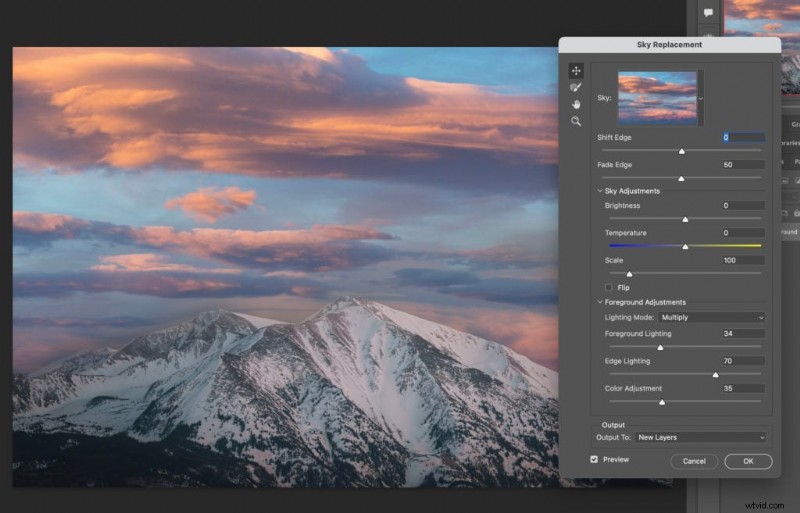Select the Hand tool in the dialog
This screenshot has width=800, height=513.
576,104
